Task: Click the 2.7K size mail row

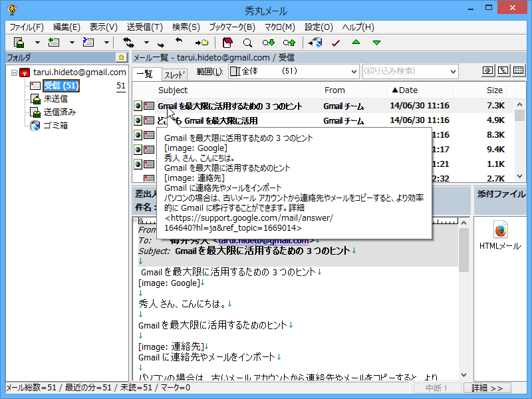Action: [323, 178]
